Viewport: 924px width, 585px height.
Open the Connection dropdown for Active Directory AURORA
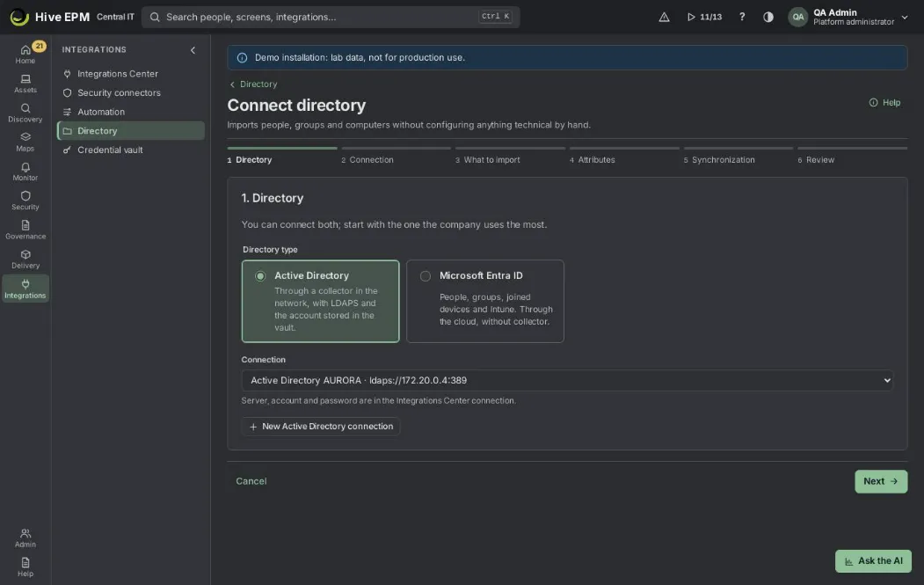tap(567, 380)
